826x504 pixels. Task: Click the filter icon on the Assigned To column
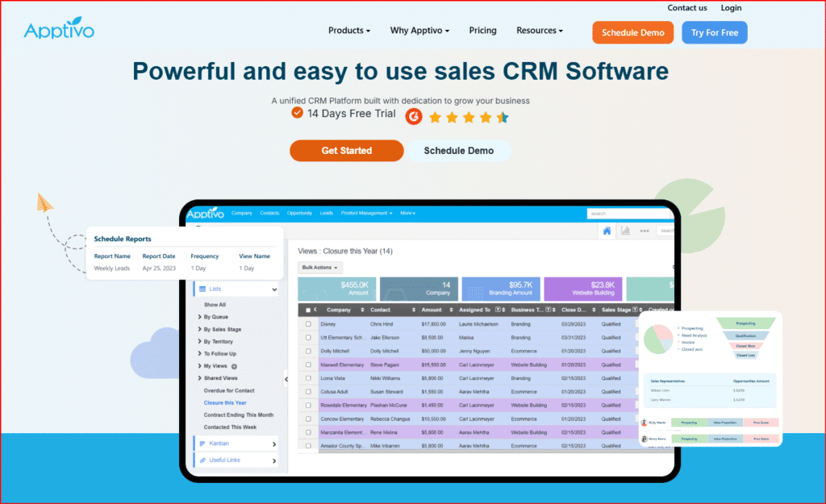[498, 310]
